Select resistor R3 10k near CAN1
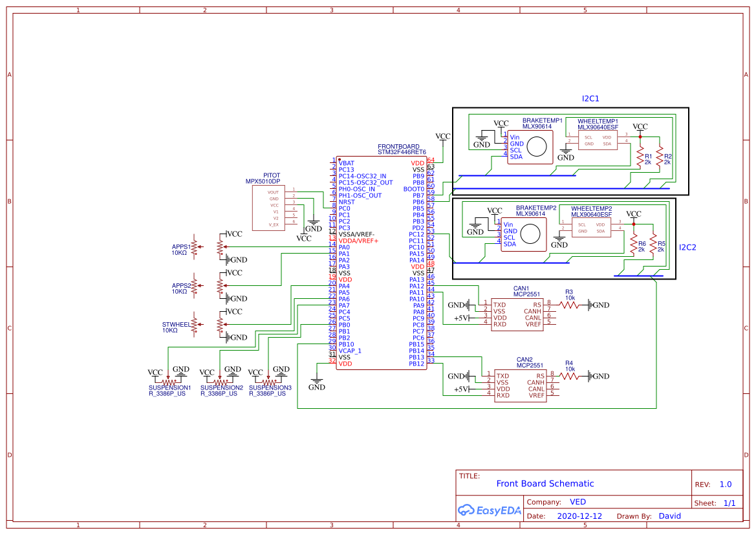Image resolution: width=756 pixels, height=535 pixels. (568, 304)
